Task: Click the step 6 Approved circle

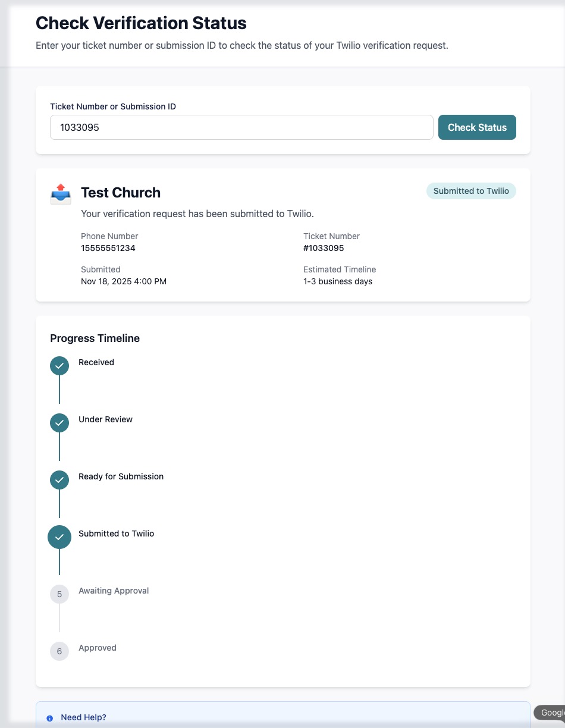Action: tap(59, 651)
